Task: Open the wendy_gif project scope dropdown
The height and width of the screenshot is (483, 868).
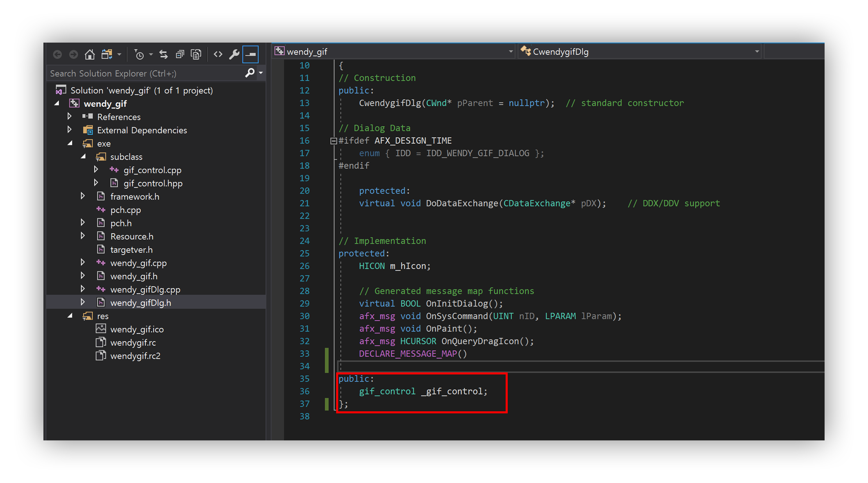Action: pos(510,52)
